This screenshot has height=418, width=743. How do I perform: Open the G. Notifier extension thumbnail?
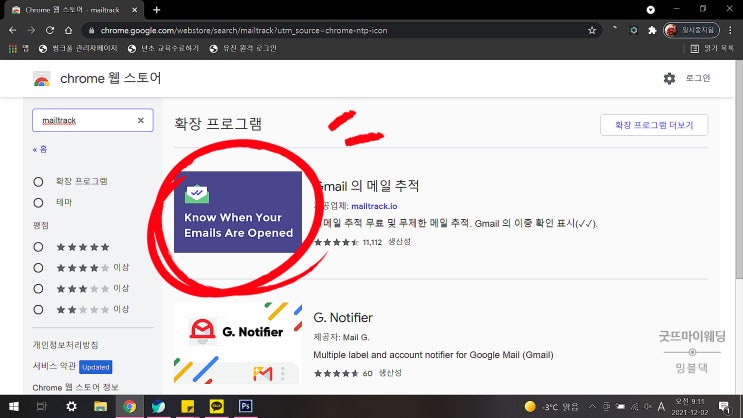(x=238, y=343)
